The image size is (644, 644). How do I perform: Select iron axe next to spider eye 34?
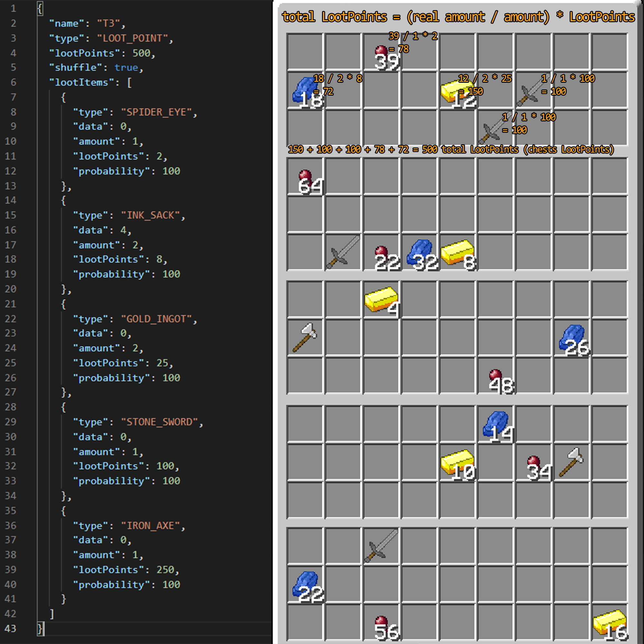tap(571, 462)
